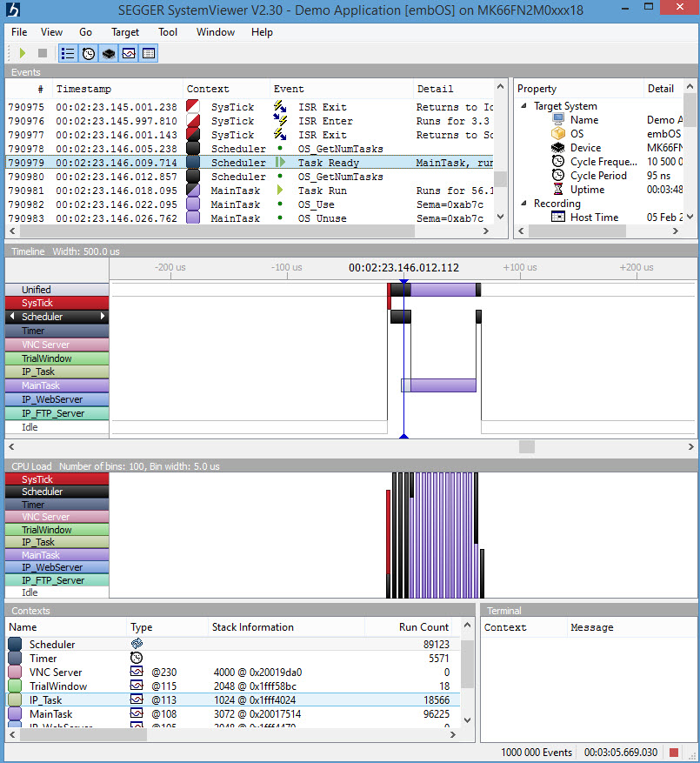This screenshot has height=763, width=700.
Task: Start recording with the green play button
Action: pyautogui.click(x=23, y=53)
